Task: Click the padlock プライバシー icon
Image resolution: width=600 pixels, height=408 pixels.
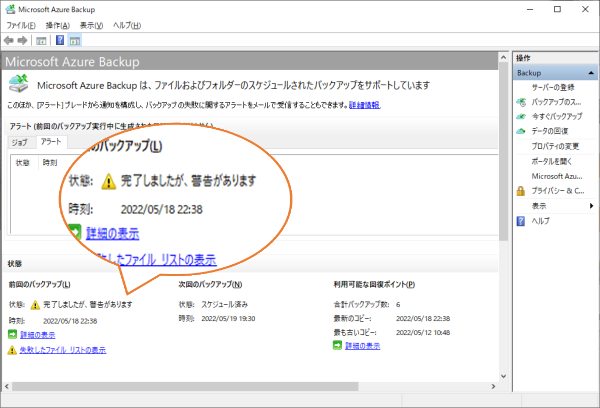Action: pos(521,191)
